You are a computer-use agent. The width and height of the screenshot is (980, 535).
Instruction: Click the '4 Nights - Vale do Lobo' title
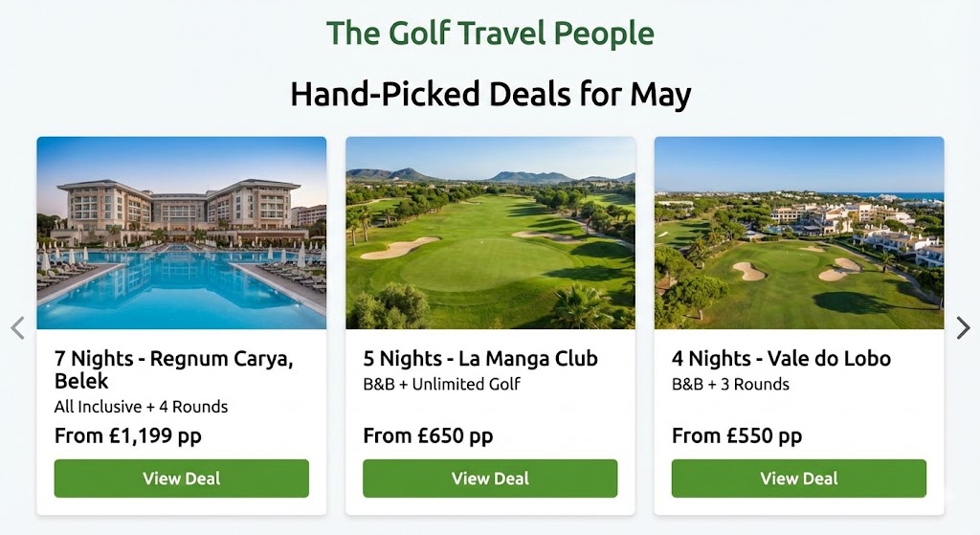point(781,359)
